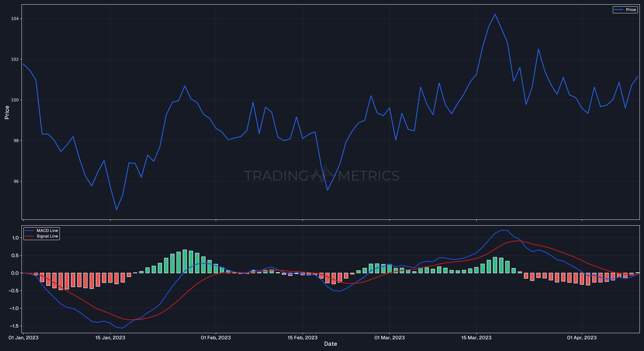Click the blue Price legend line swatch
The image size is (644, 351).
click(619, 10)
